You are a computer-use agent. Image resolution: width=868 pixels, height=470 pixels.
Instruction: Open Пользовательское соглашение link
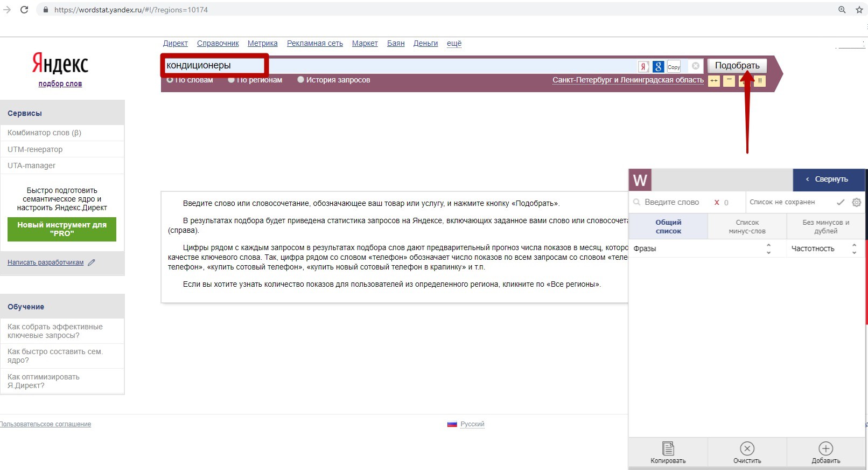(45, 424)
